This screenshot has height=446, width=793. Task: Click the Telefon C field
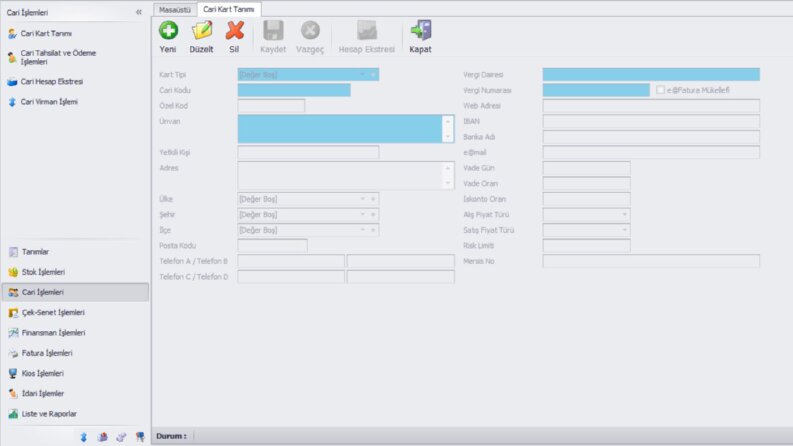coord(291,277)
